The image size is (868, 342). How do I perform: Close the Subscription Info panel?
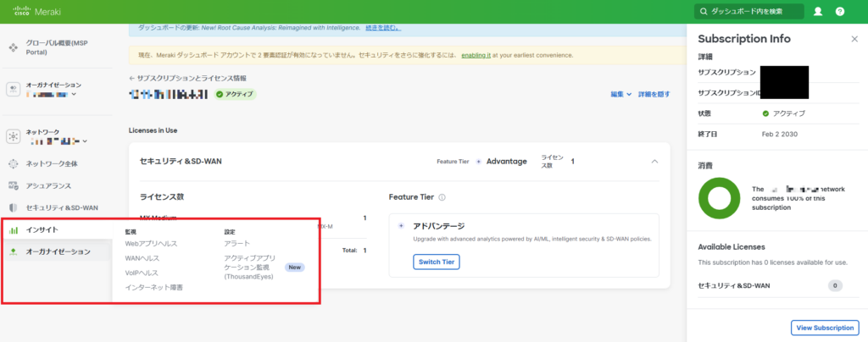[x=854, y=39]
